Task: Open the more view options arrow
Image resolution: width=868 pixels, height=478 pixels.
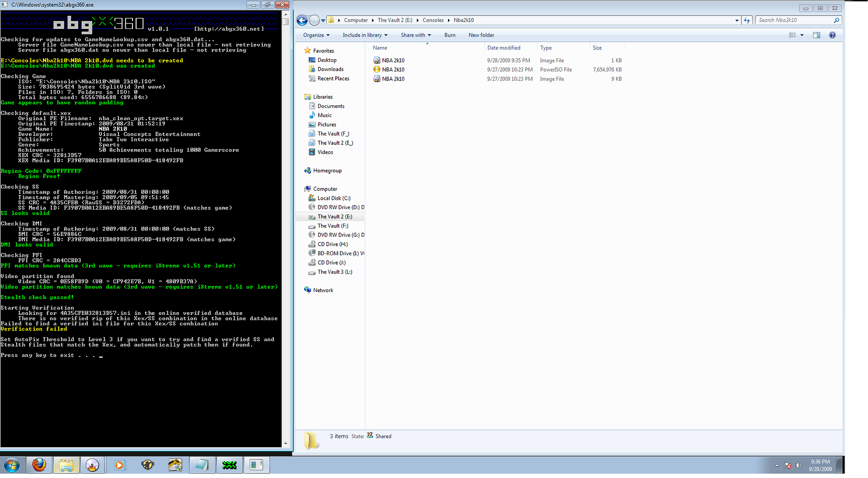Action: 802,35
